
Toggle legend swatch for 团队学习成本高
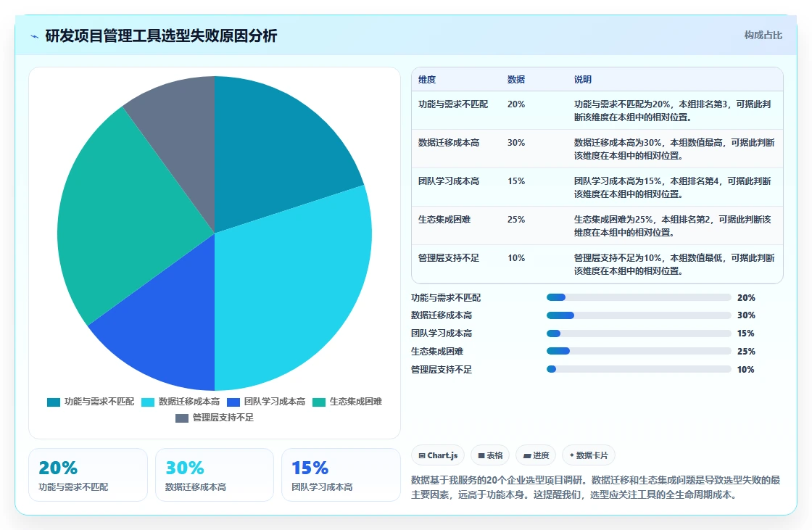tap(233, 402)
